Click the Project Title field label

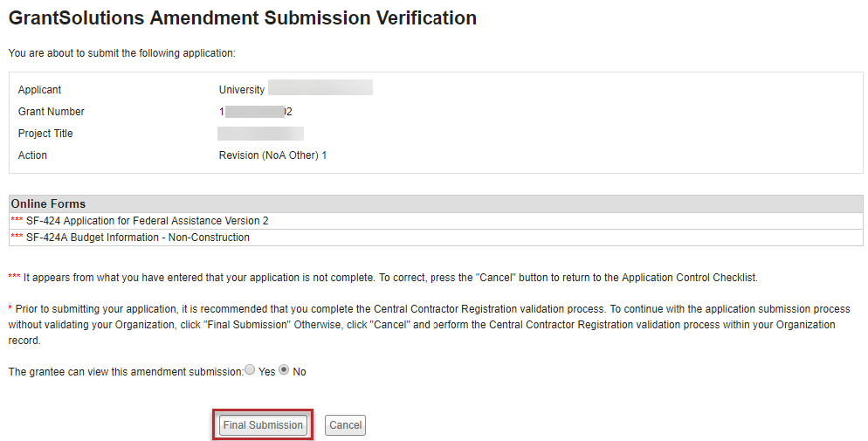[x=45, y=134]
